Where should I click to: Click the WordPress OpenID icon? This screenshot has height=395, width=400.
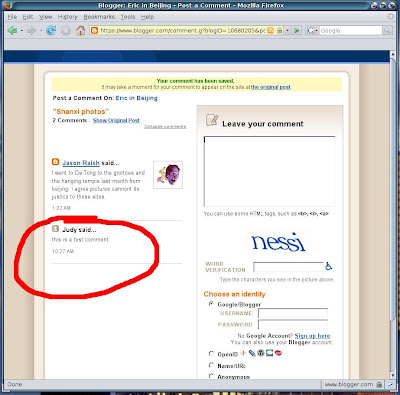coord(261,353)
